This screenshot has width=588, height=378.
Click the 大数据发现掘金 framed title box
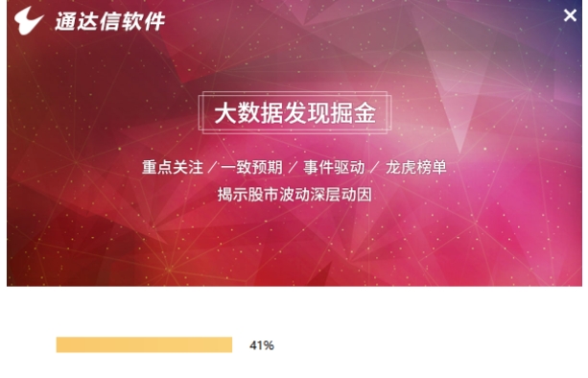point(294,112)
